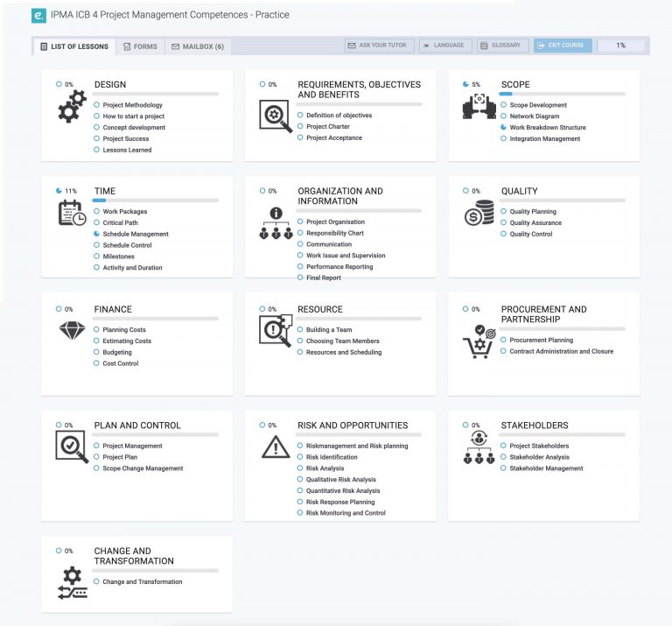This screenshot has width=672, height=626.
Task: Click the Budgeting status circle
Action: pyautogui.click(x=96, y=352)
